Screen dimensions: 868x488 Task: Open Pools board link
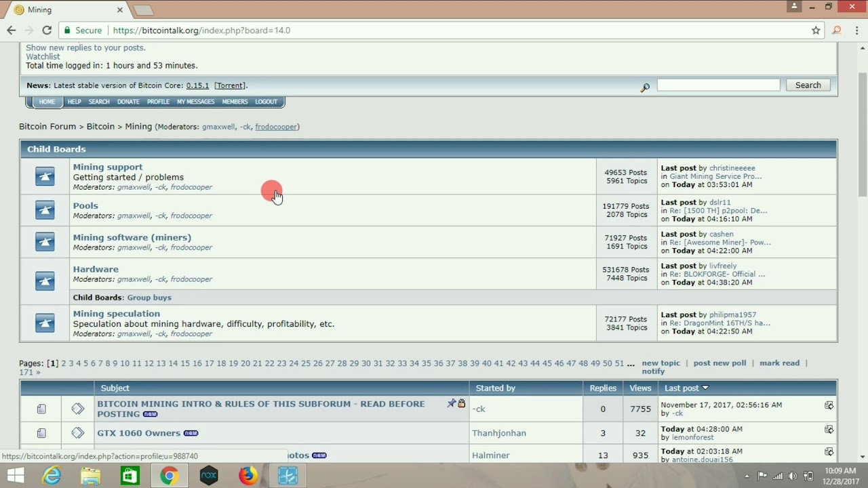tap(85, 205)
